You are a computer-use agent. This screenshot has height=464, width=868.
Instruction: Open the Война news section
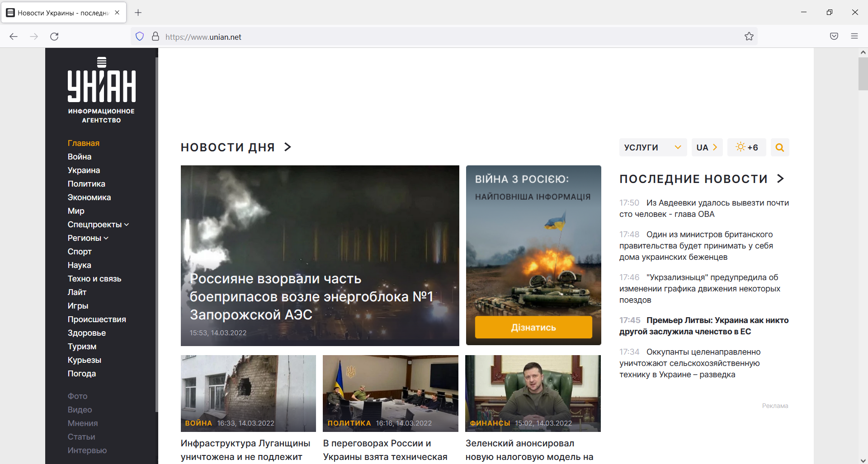(x=80, y=156)
